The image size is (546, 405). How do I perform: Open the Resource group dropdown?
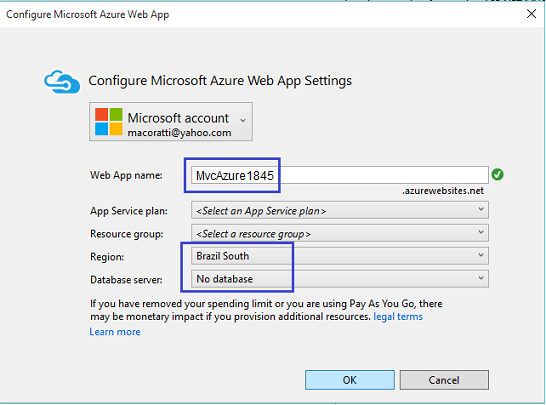click(x=340, y=233)
